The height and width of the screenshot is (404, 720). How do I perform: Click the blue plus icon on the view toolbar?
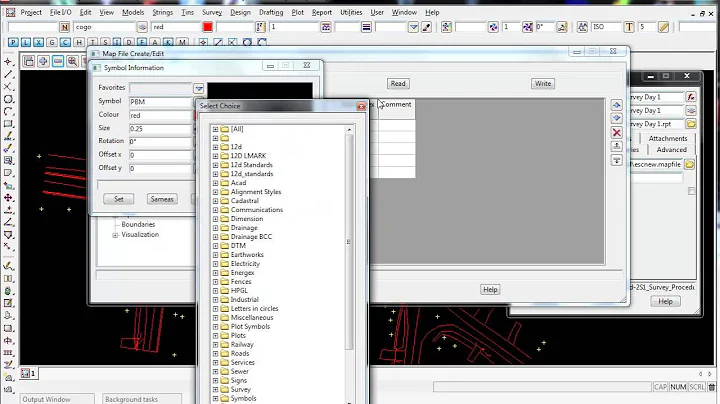point(43,61)
